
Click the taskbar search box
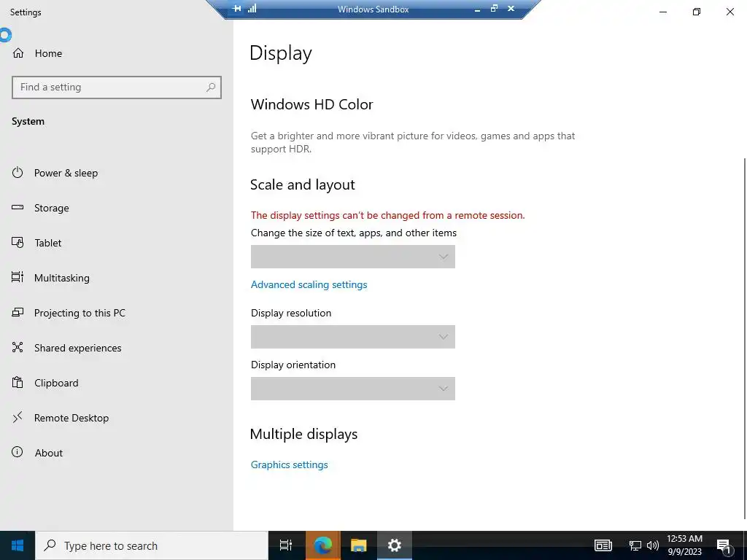[152, 545]
